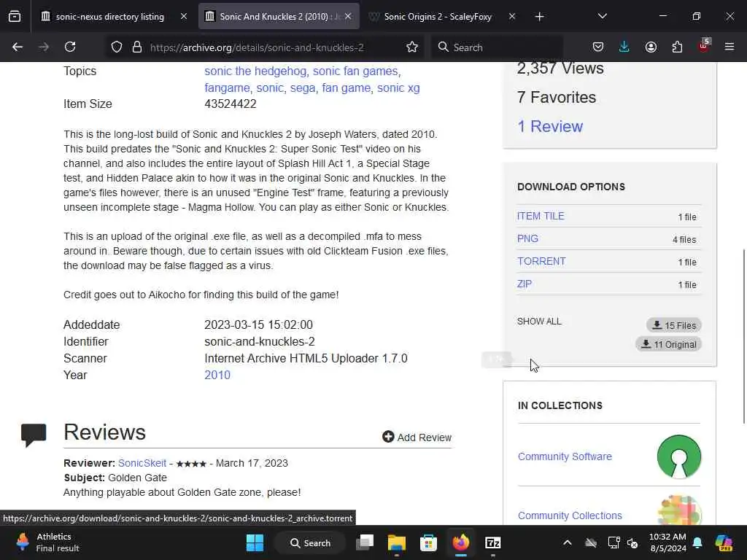Open Firefox View icon in tab bar
The height and width of the screenshot is (560, 747).
[15, 17]
